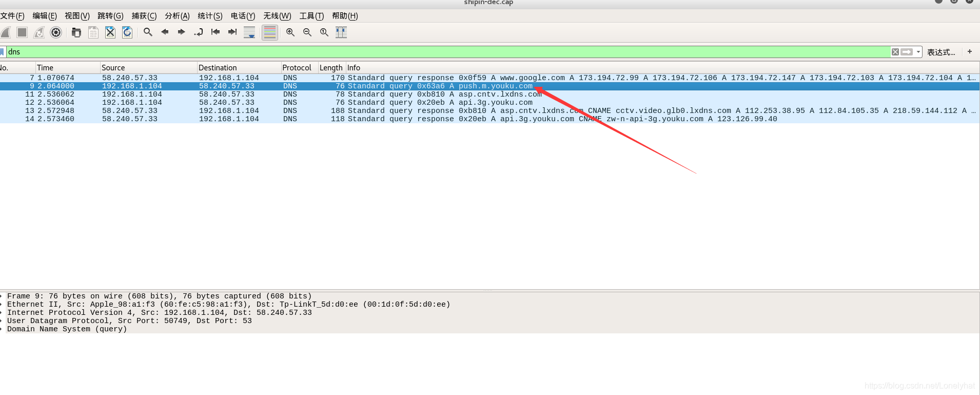The image size is (980, 395).
Task: Click the close capture file icon
Action: [x=110, y=32]
